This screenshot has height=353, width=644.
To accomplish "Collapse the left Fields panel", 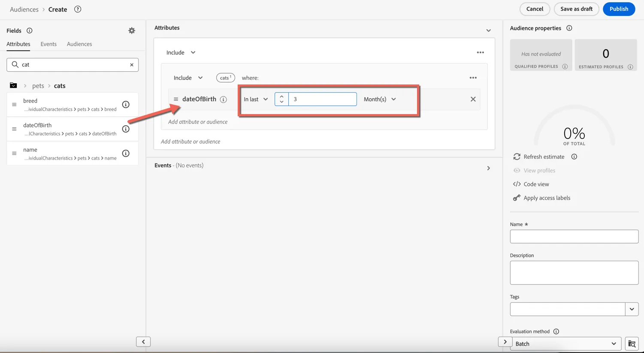I will (143, 342).
